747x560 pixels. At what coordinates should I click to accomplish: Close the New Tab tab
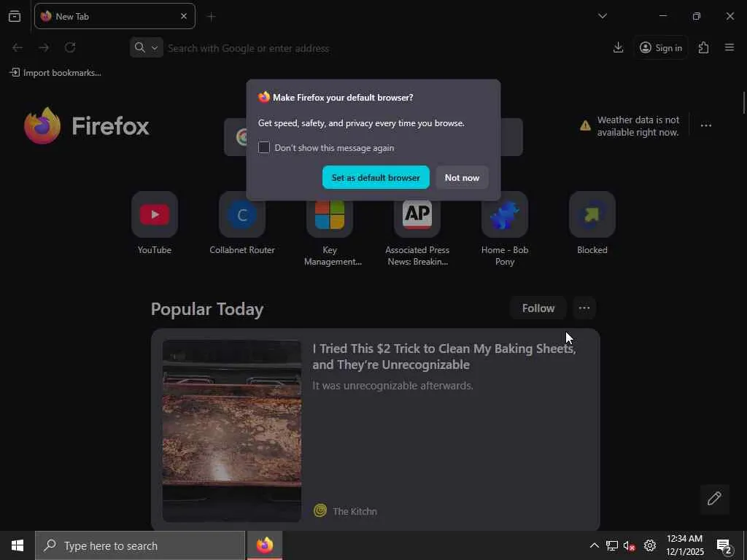tap(184, 16)
